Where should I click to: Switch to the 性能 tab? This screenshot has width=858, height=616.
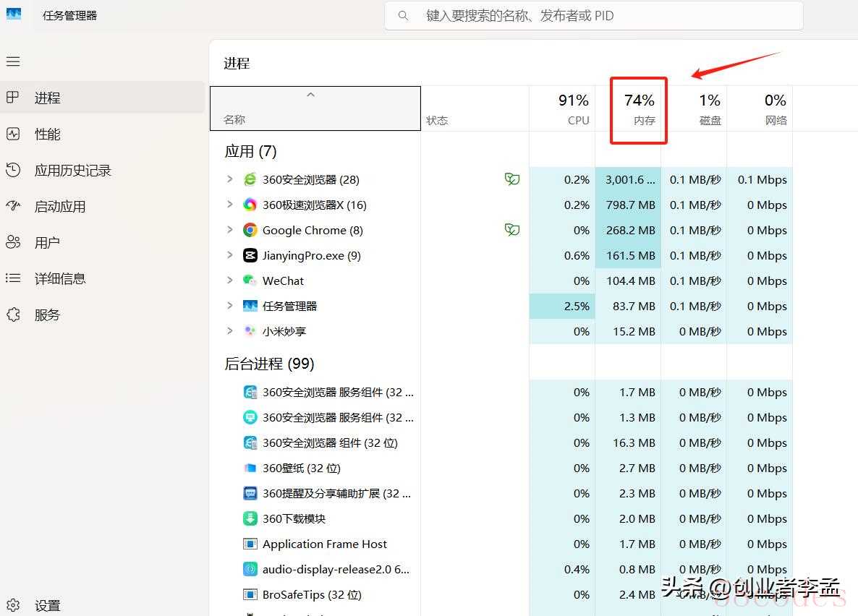click(x=103, y=134)
